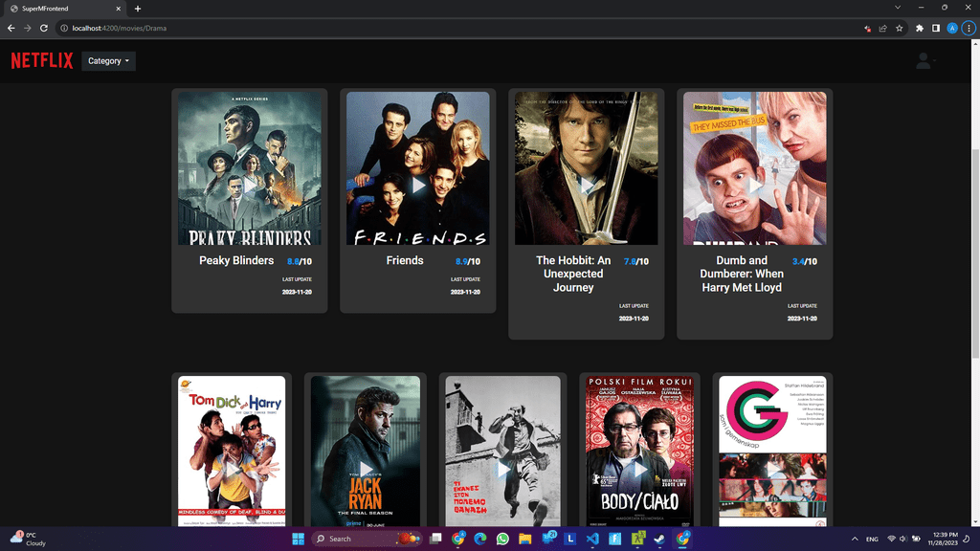Toggle the Chrome side panel

936,28
